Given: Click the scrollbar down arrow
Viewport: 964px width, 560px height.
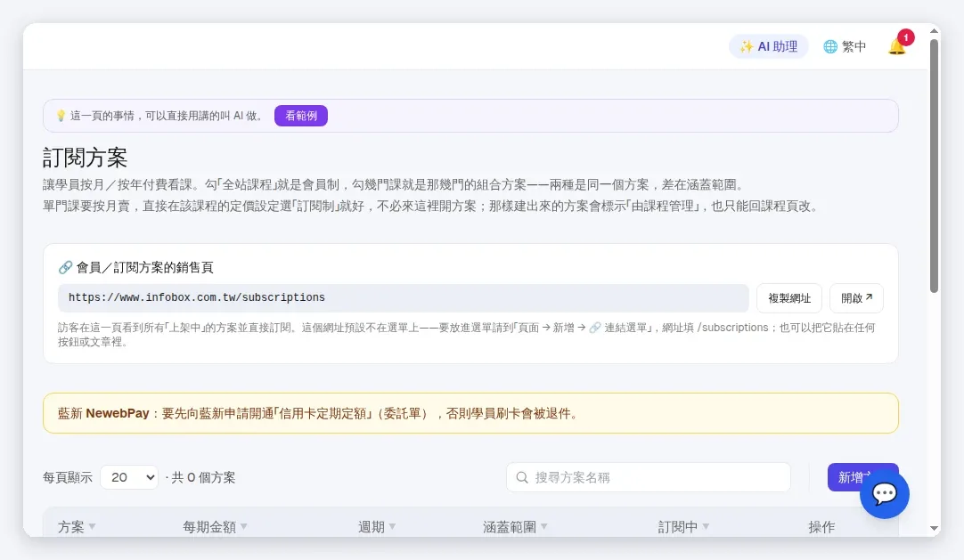Looking at the screenshot, I should (x=935, y=528).
